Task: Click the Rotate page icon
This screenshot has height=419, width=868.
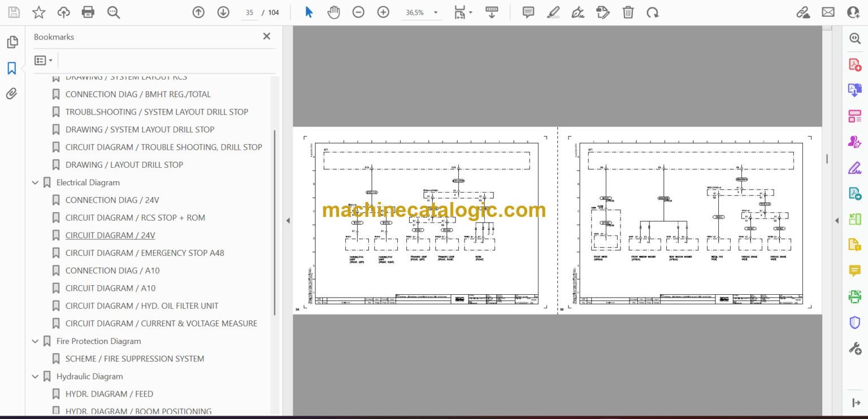Action: (x=653, y=12)
